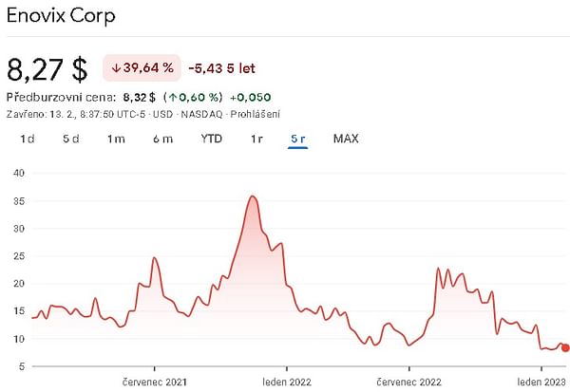Click the Zavřeno: 13. 2. closing timestamp

coord(76,115)
